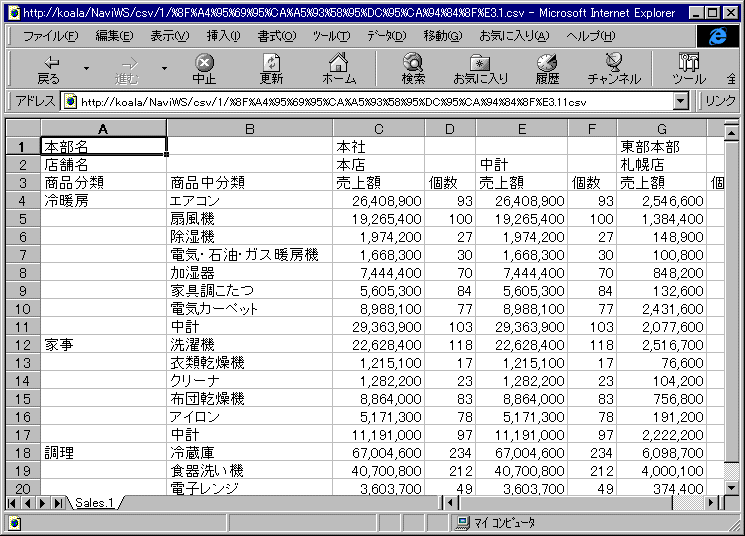Screen dimensions: 745x536
Task: Click cell containing 冷蔵庫
Action: coord(249,453)
